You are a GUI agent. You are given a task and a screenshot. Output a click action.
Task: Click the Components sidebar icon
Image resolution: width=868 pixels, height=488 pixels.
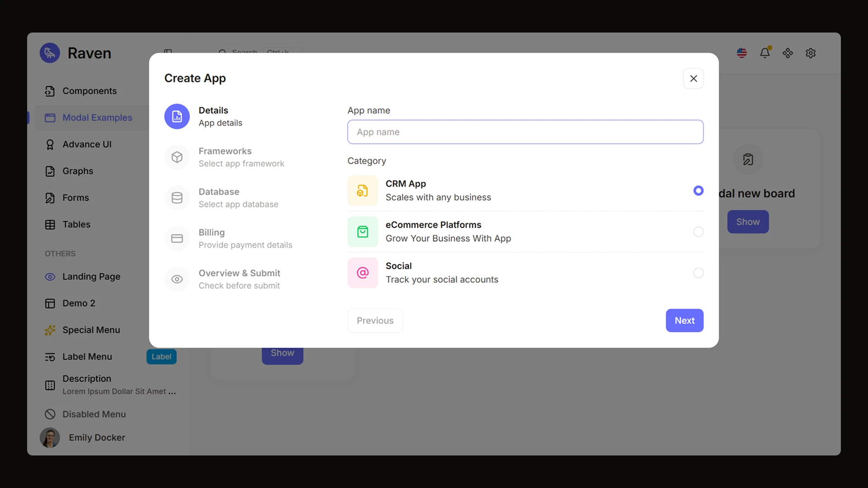coord(50,91)
